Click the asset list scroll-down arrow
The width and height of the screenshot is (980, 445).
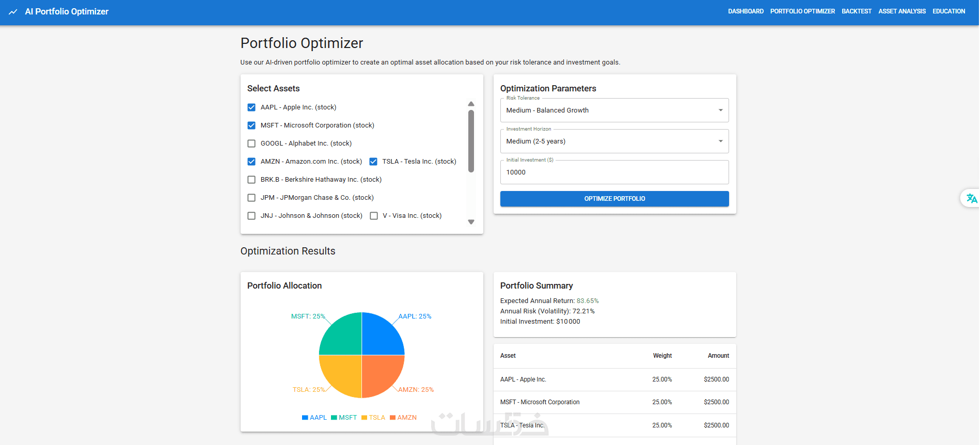pos(471,222)
